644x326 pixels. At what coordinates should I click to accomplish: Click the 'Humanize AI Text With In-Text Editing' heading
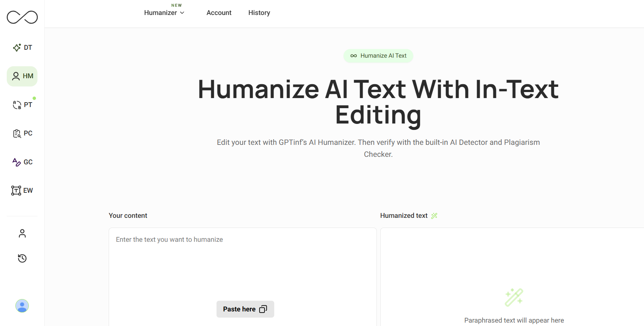378,102
